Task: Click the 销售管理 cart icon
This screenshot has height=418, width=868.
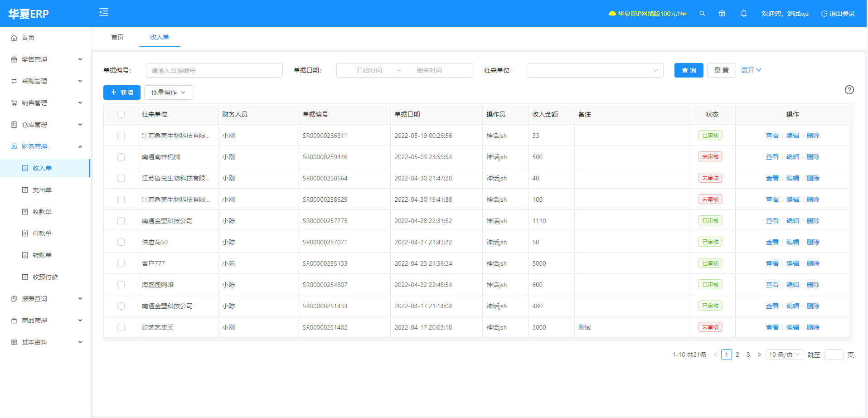Action: pos(14,103)
